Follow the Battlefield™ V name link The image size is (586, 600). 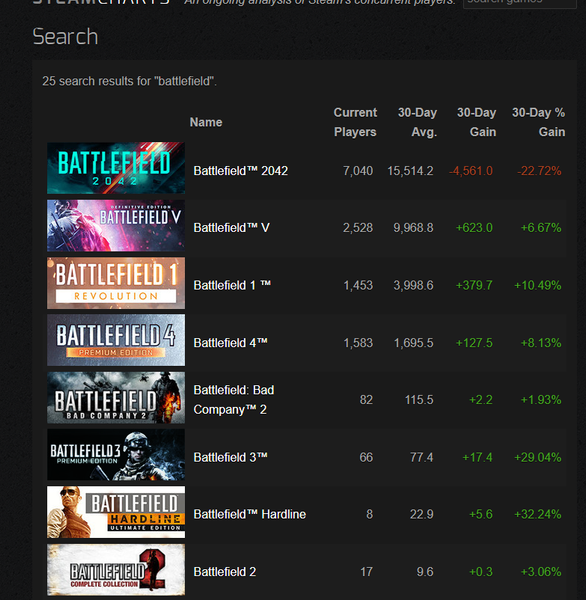[x=231, y=228]
